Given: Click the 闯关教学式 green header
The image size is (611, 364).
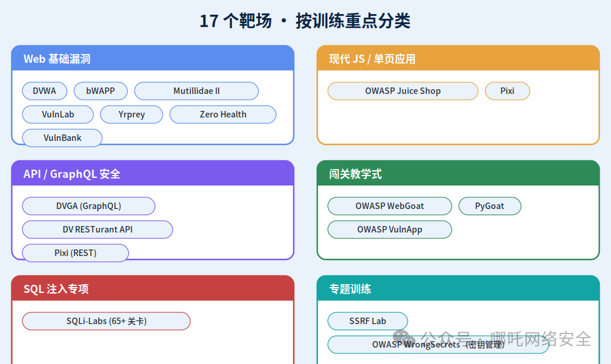Looking at the screenshot, I should click(458, 173).
